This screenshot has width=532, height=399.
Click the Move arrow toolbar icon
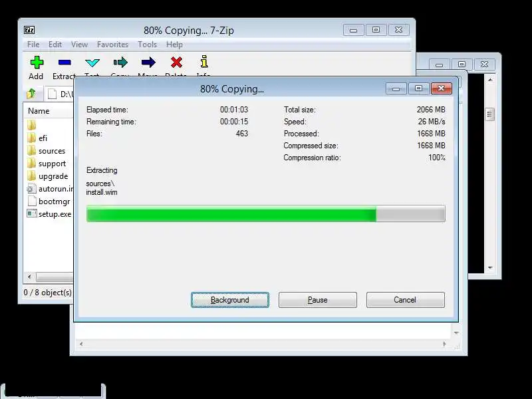[x=148, y=63]
